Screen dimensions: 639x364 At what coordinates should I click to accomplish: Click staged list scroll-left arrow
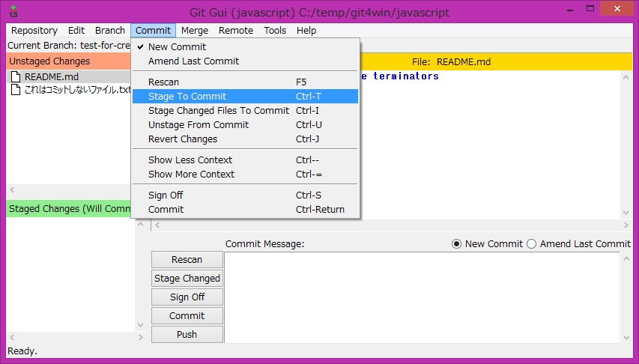[x=12, y=338]
